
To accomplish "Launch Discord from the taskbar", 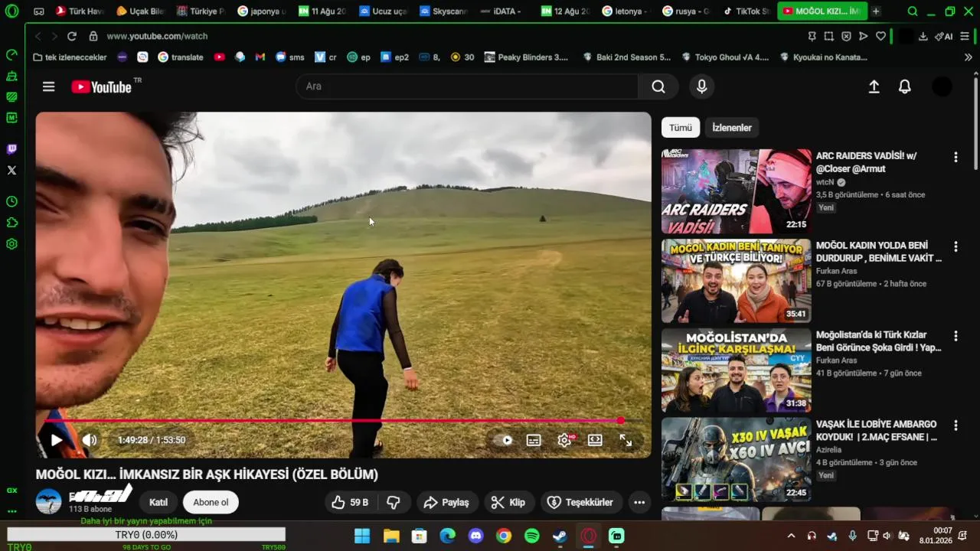I will pyautogui.click(x=475, y=536).
